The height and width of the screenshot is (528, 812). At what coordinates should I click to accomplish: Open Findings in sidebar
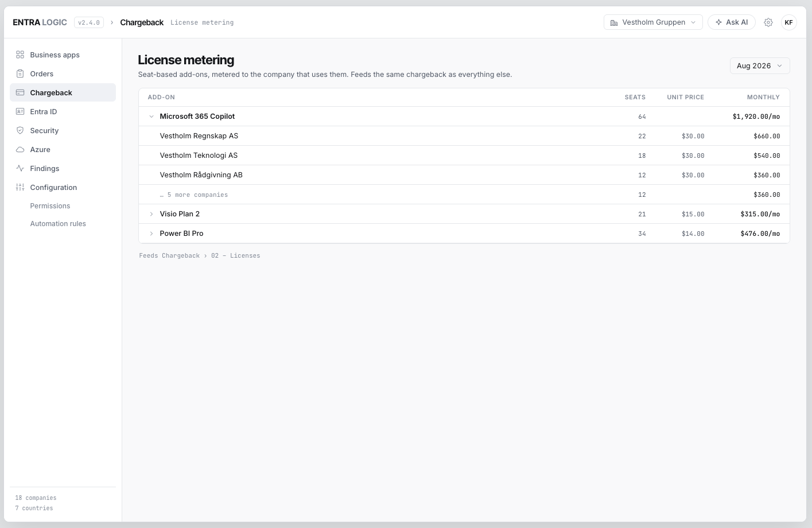coord(63,168)
